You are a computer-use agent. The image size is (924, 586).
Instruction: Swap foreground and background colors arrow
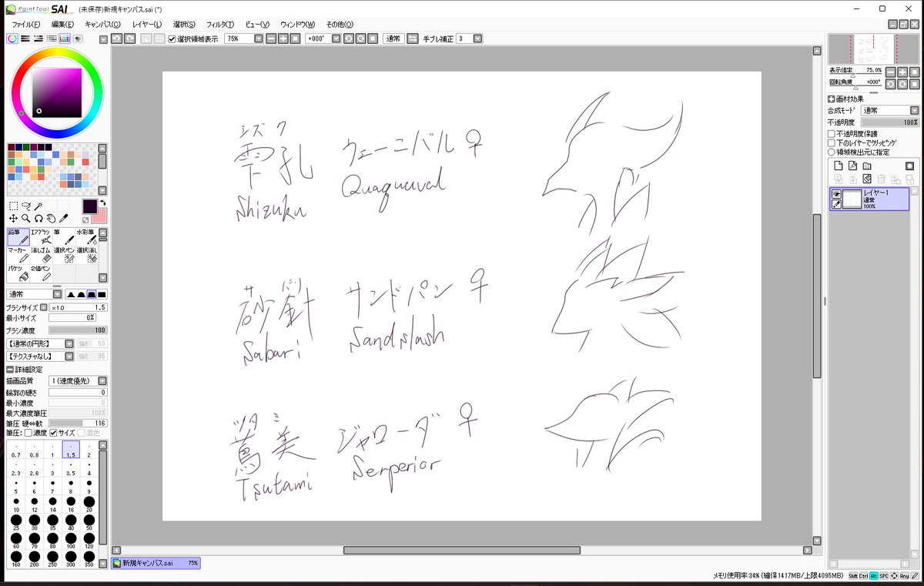102,204
